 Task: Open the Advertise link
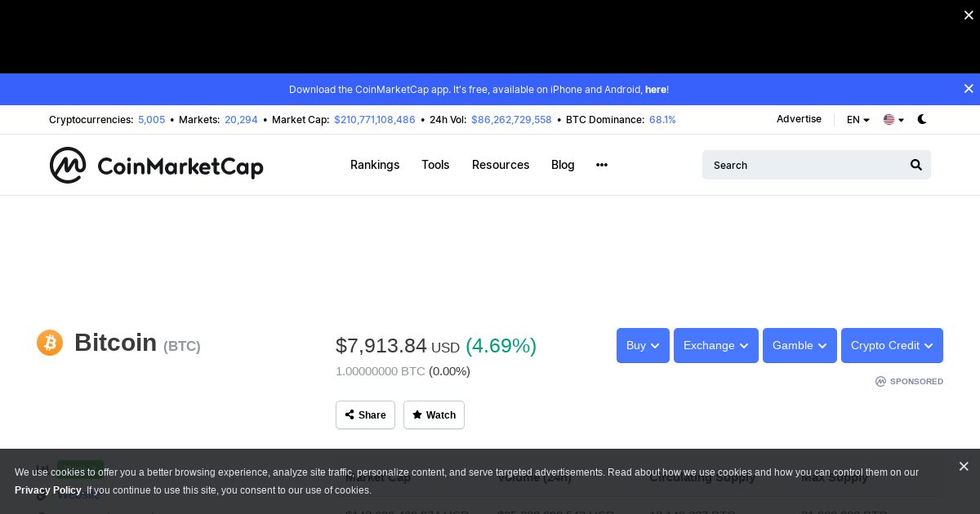(799, 119)
